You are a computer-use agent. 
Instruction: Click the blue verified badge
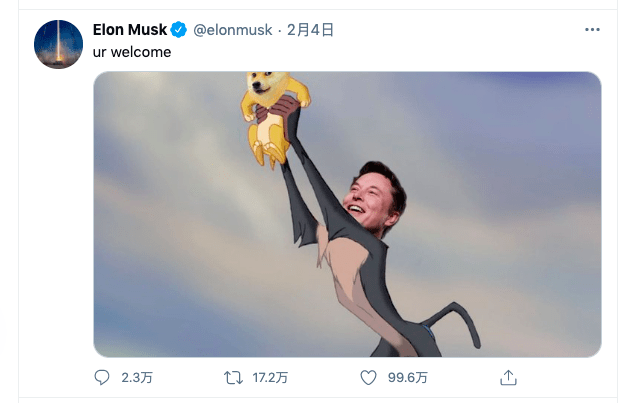pyautogui.click(x=179, y=30)
